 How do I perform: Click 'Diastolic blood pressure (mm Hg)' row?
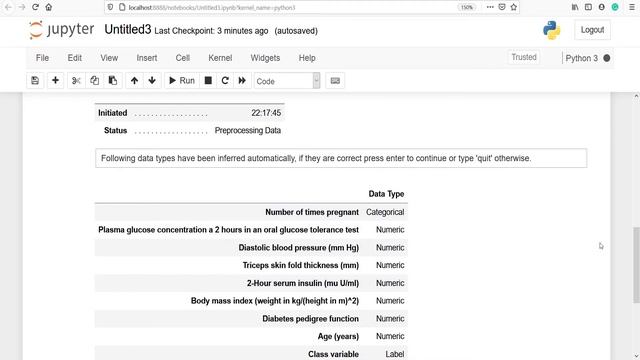(x=251, y=248)
